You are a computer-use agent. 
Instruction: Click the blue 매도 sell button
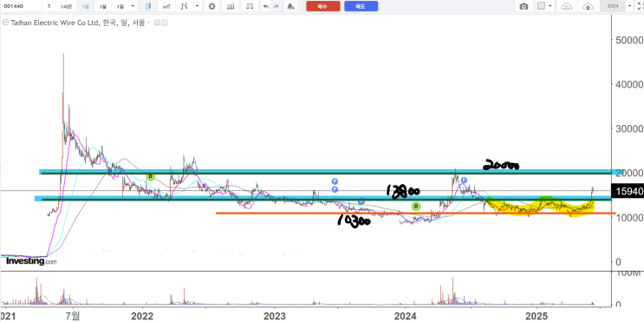[x=361, y=6]
